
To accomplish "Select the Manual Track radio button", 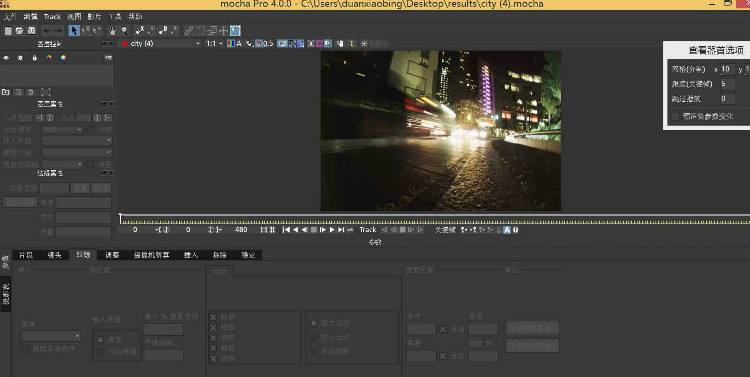I will pos(314,351).
